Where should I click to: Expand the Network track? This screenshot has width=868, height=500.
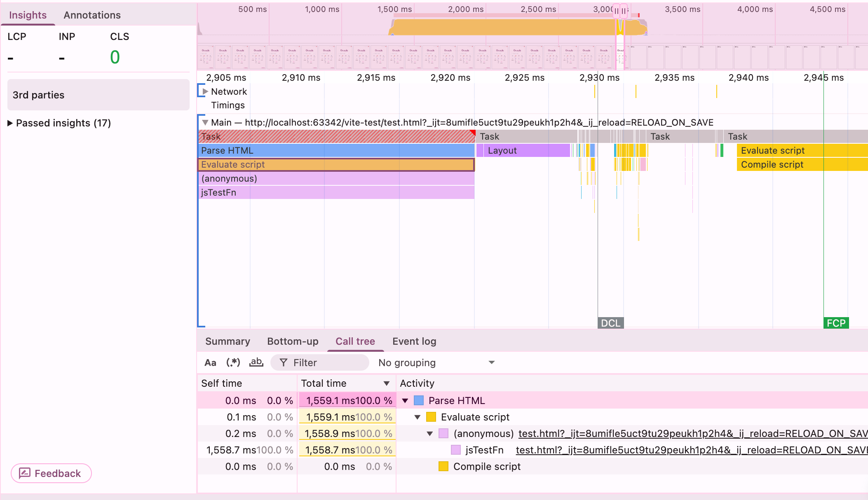pyautogui.click(x=205, y=91)
